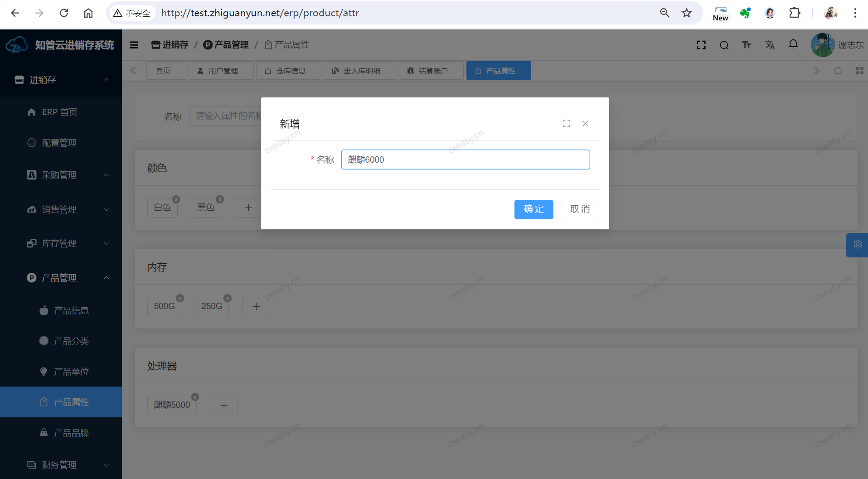Collapse the 产品管理 sidebar menu

pyautogui.click(x=68, y=278)
